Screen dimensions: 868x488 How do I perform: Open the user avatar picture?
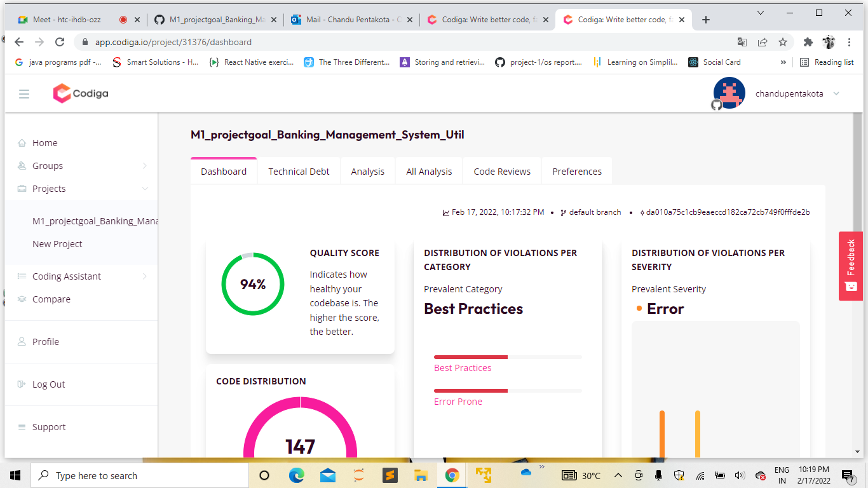tap(729, 93)
